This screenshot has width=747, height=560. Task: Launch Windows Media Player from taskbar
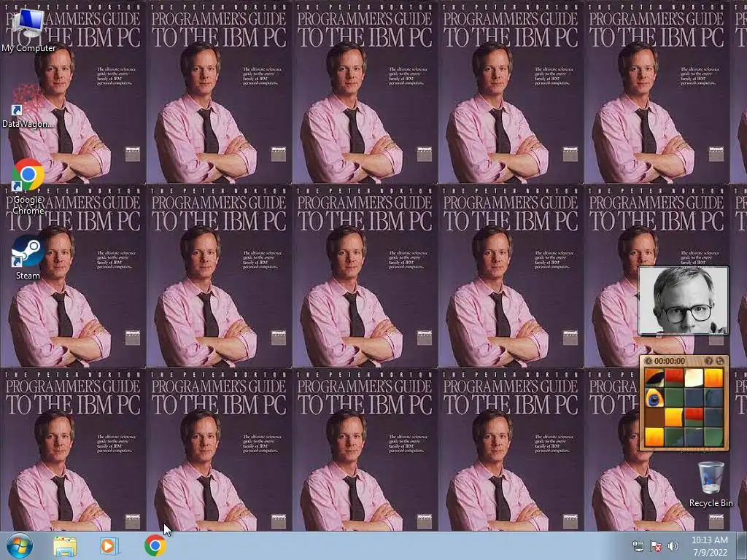click(x=108, y=546)
